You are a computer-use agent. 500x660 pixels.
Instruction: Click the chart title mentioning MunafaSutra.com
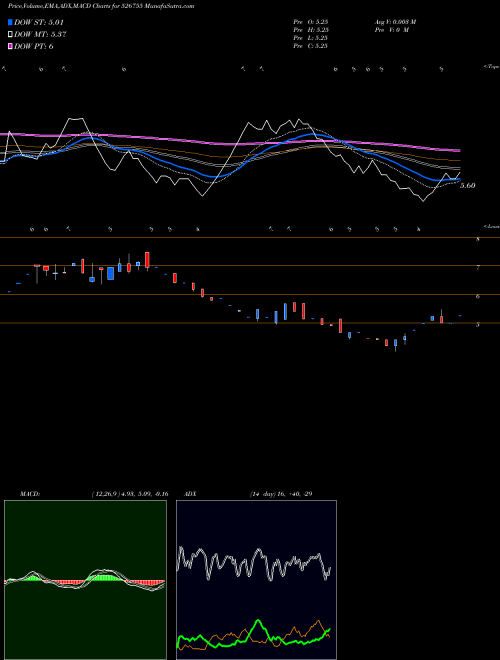(x=101, y=6)
